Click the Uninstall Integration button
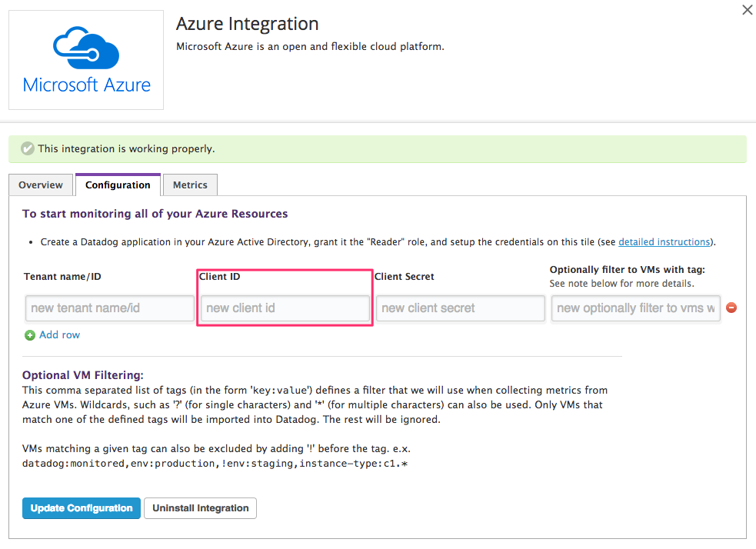 (200, 508)
